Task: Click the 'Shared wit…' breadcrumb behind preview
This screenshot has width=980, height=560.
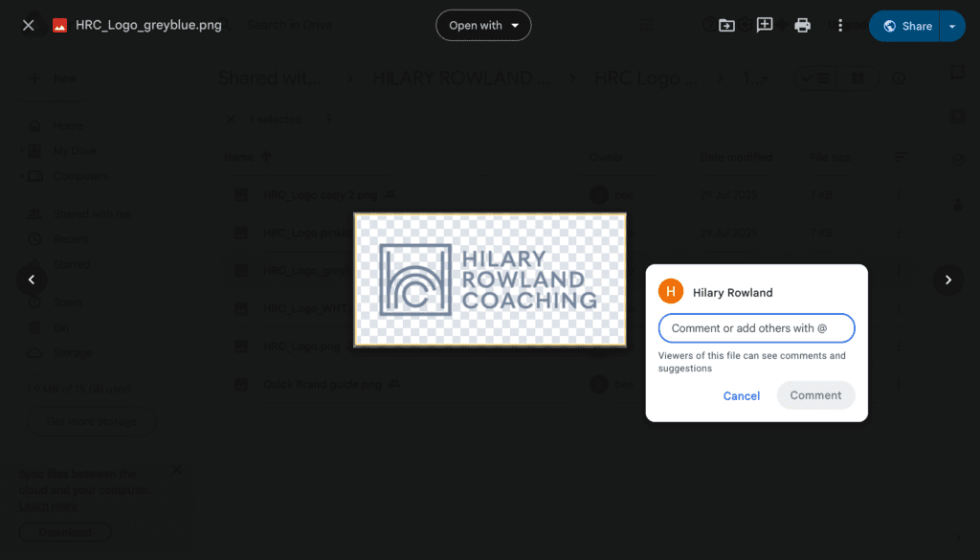Action: coord(269,78)
